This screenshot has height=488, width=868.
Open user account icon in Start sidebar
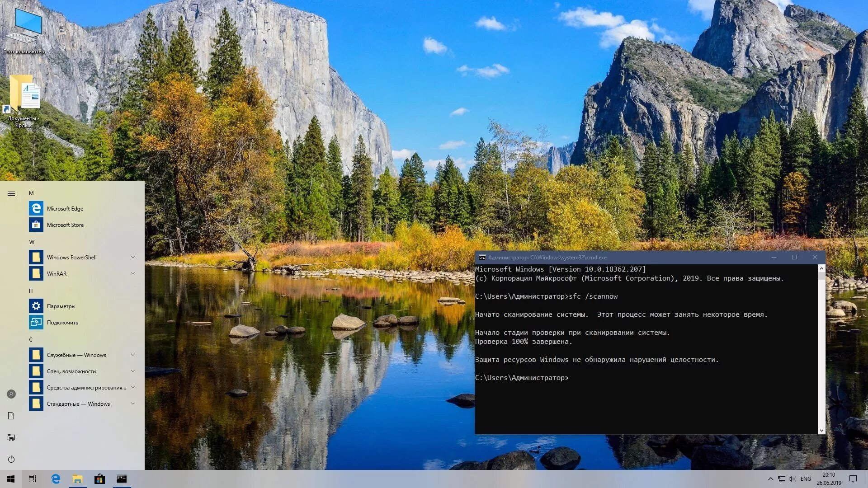point(11,394)
